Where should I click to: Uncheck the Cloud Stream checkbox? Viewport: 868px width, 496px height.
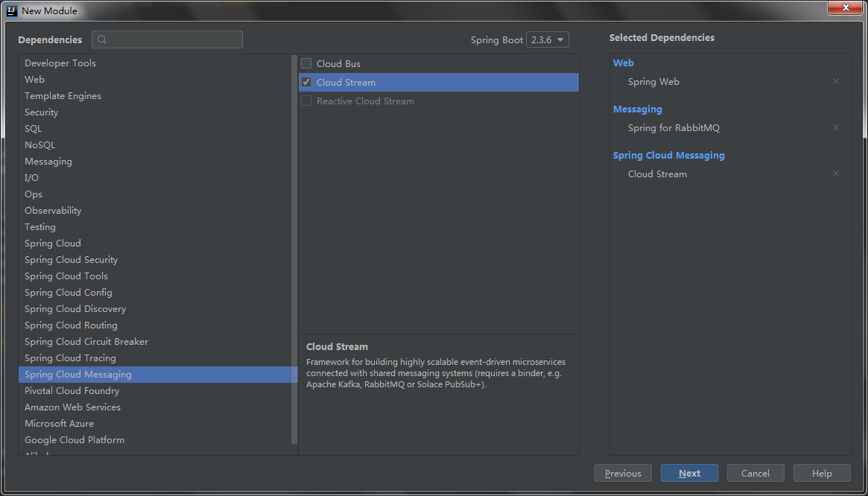pos(306,83)
